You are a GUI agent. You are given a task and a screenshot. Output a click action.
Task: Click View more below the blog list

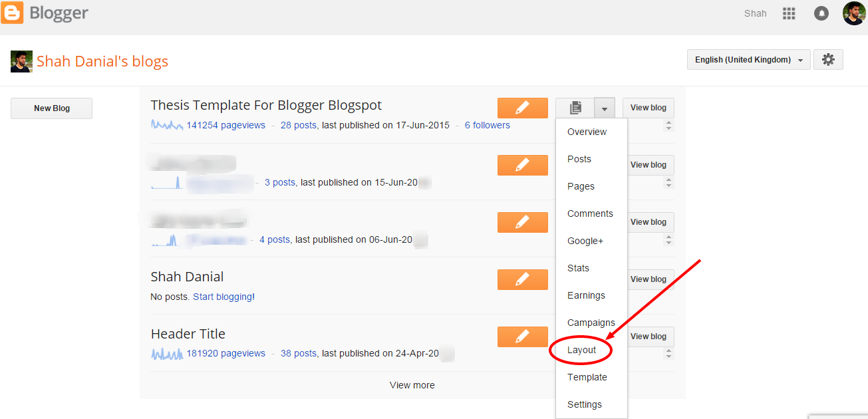(x=412, y=385)
